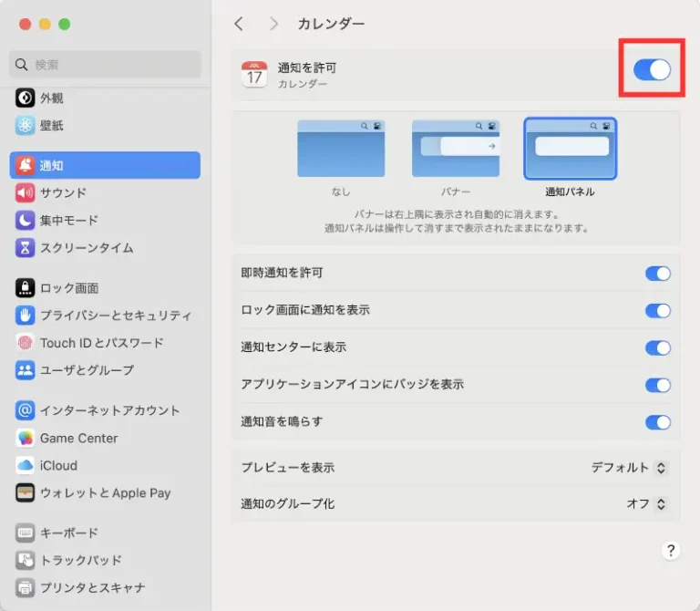This screenshot has width=700, height=611.
Task: Click the Calendar app icon showing 17
Action: point(254,74)
